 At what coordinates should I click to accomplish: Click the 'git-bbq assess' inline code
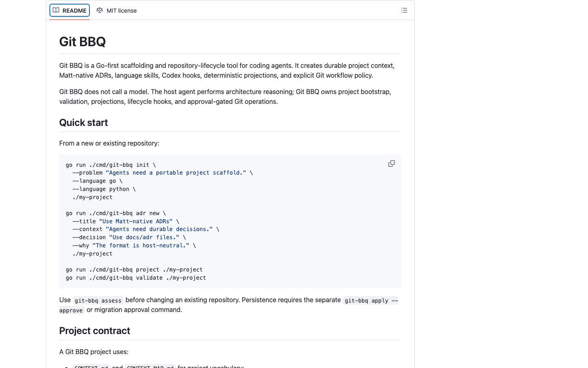coord(98,301)
